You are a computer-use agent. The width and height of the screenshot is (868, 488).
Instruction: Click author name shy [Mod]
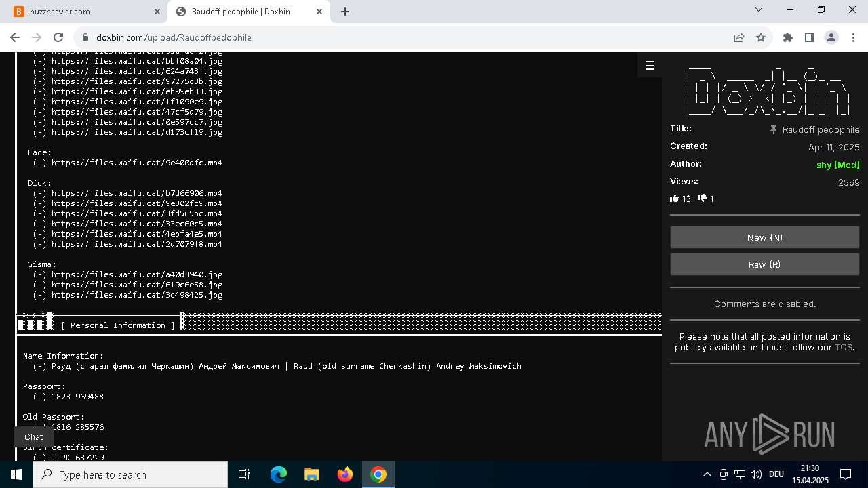click(x=837, y=165)
